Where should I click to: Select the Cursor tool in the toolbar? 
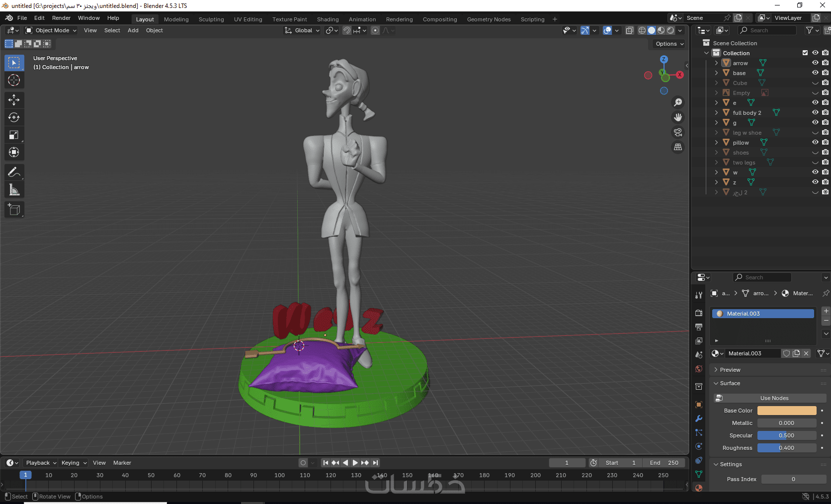tap(14, 80)
